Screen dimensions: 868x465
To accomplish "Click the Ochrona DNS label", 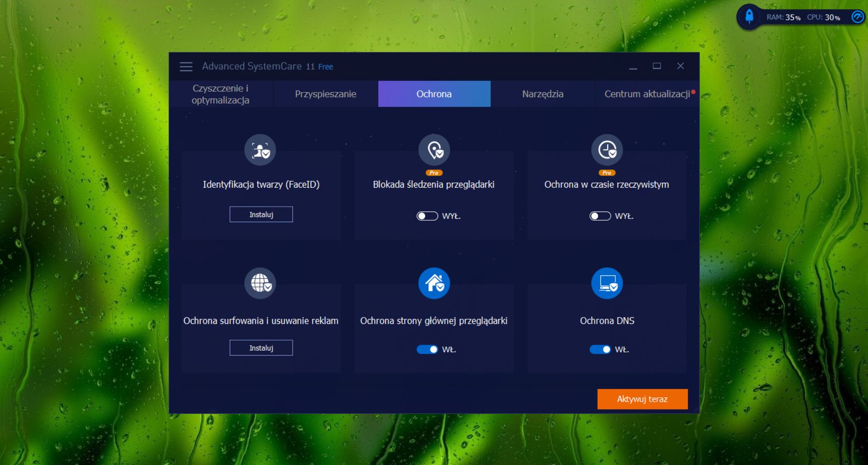I will (x=607, y=321).
